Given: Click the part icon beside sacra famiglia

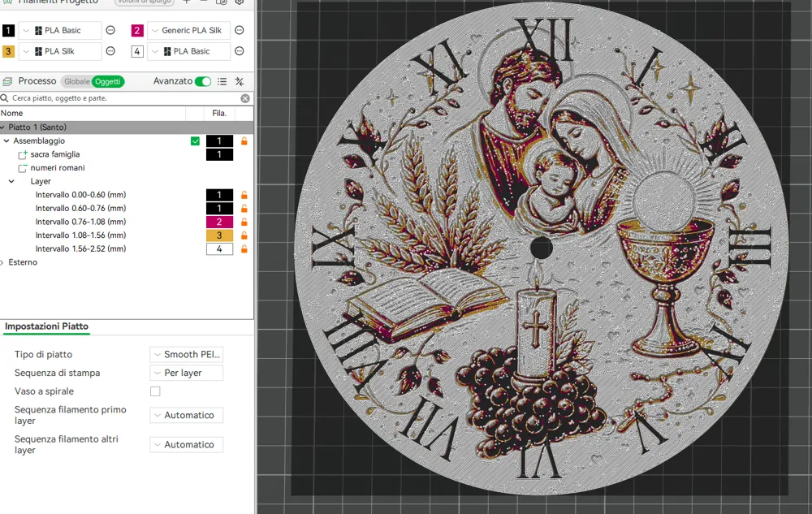Looking at the screenshot, I should click(x=22, y=154).
